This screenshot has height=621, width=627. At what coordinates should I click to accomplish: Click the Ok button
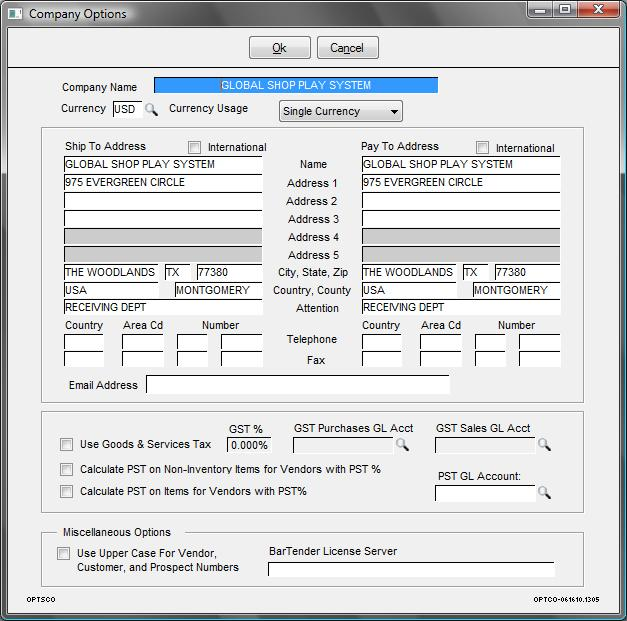[x=280, y=48]
